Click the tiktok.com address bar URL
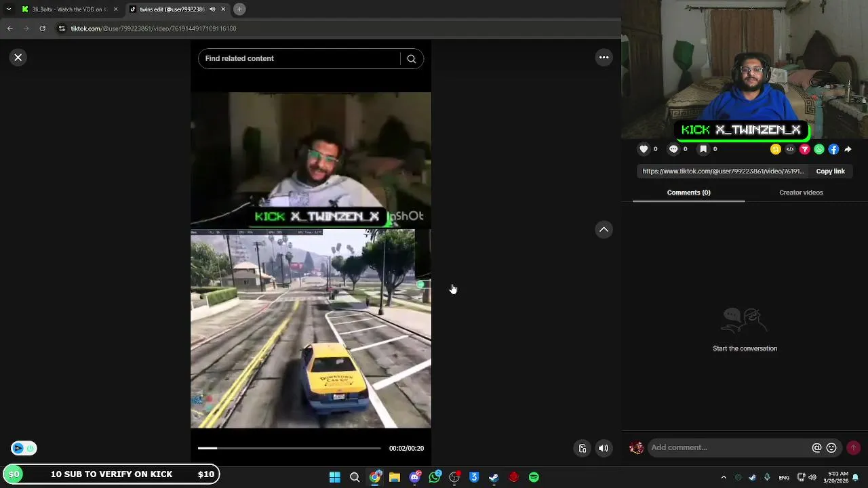 point(154,28)
